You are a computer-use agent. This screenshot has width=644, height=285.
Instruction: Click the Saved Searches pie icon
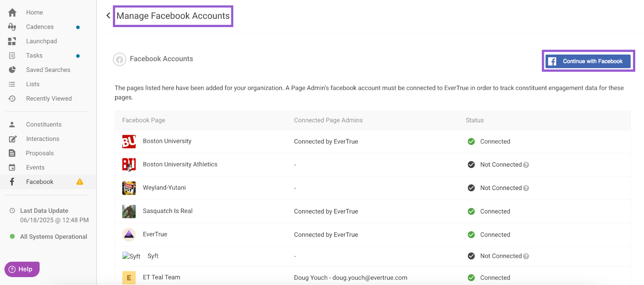12,70
